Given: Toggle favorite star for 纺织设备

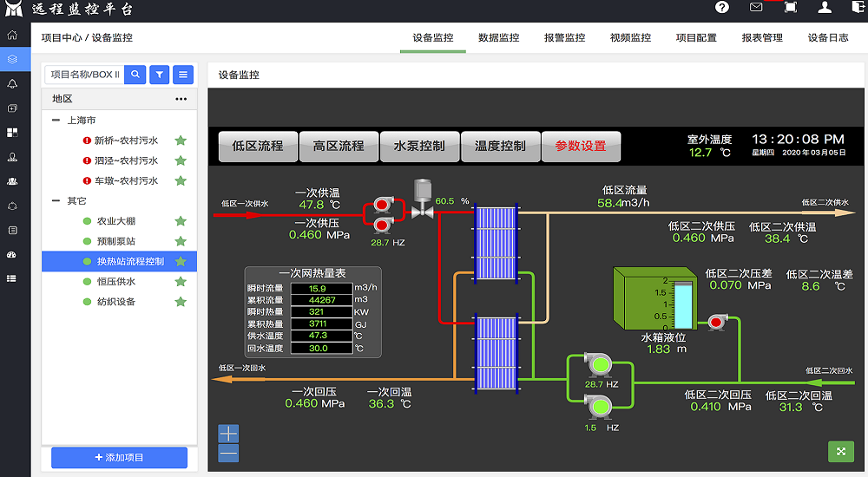Looking at the screenshot, I should click(x=181, y=302).
